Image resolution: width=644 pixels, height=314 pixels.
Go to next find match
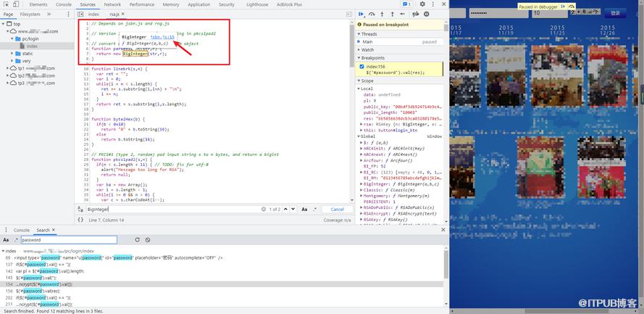[x=293, y=209]
